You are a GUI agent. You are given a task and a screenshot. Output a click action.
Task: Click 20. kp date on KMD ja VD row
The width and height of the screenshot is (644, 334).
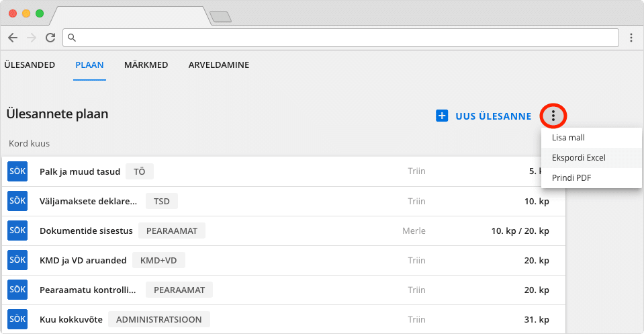[537, 261]
